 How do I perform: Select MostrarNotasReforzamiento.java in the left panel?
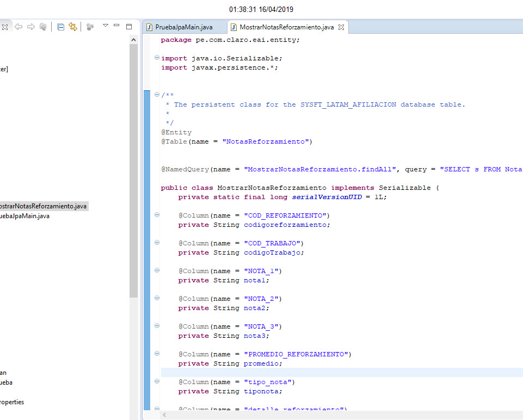(44, 206)
